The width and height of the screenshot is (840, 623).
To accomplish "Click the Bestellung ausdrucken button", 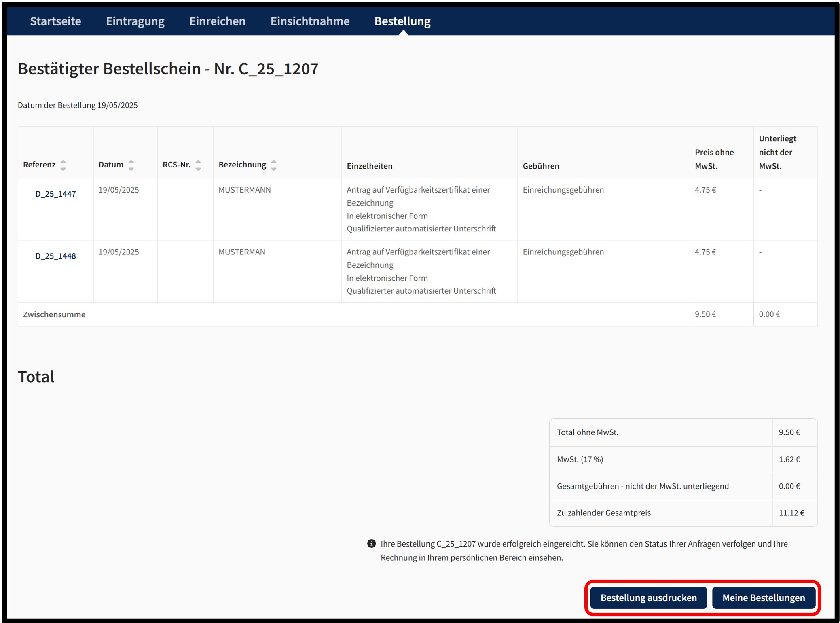I will coord(648,598).
